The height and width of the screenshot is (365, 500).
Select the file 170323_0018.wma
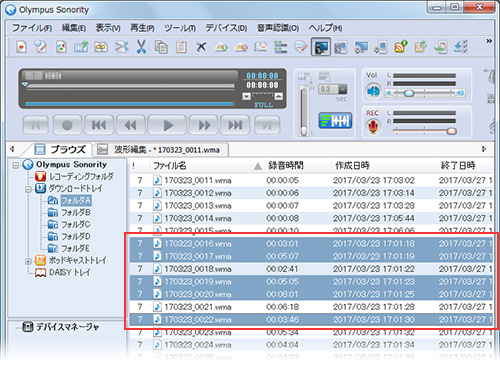(x=311, y=269)
